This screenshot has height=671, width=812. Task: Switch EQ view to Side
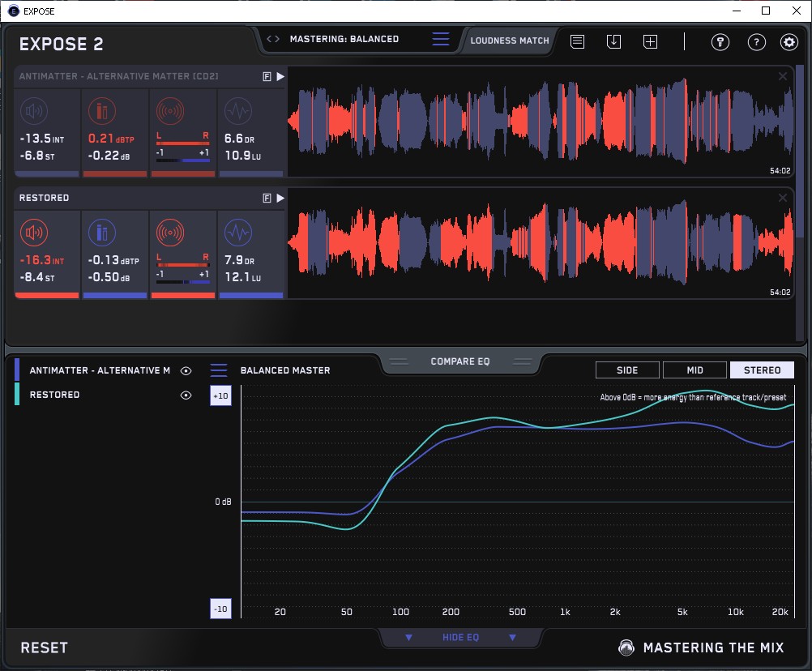click(x=627, y=370)
